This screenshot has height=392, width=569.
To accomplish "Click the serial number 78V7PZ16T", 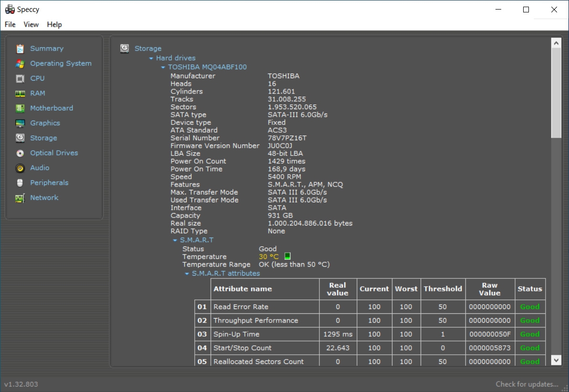I will tap(287, 138).
